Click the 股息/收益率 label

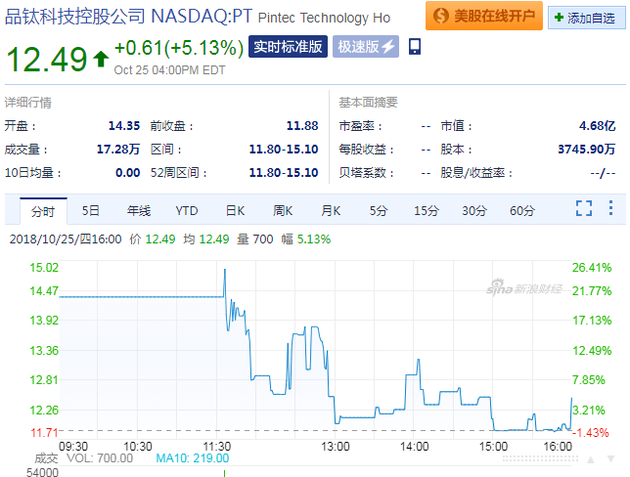(x=477, y=173)
